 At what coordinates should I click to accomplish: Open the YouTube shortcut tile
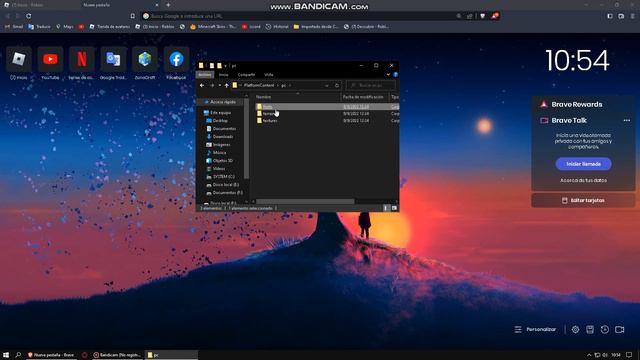50,60
